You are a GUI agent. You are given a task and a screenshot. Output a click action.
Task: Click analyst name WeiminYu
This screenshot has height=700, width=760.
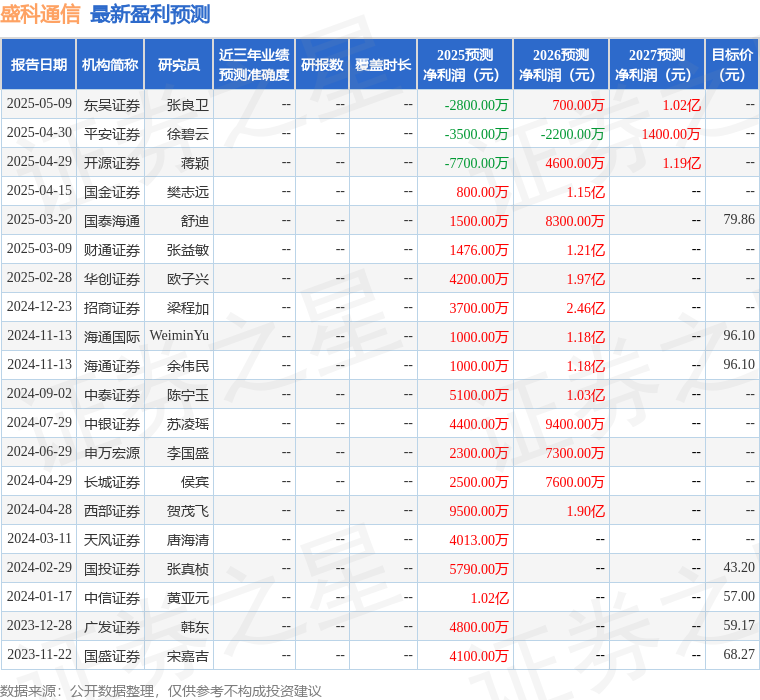[179, 336]
